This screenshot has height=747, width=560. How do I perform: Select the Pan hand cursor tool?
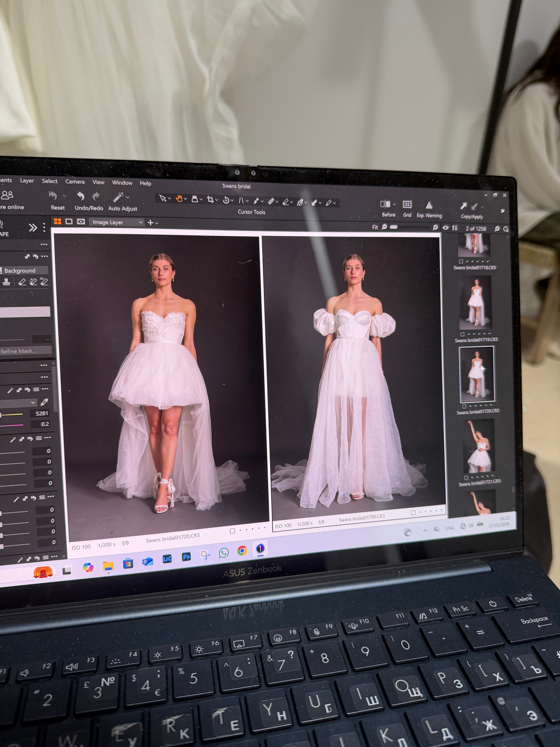(x=179, y=199)
